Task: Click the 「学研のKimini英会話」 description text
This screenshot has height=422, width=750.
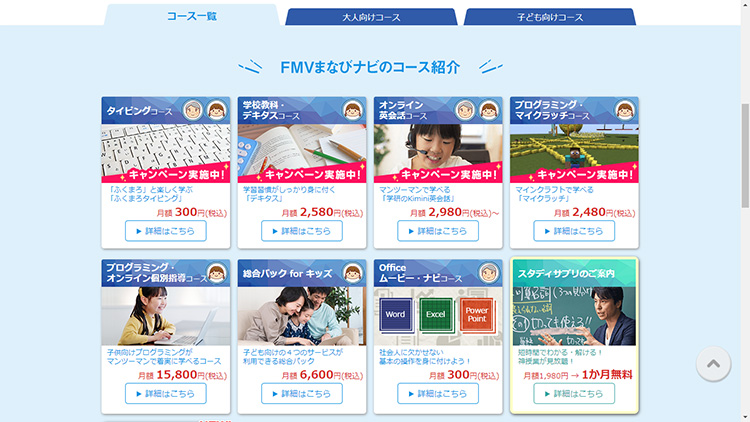Action: click(x=417, y=198)
